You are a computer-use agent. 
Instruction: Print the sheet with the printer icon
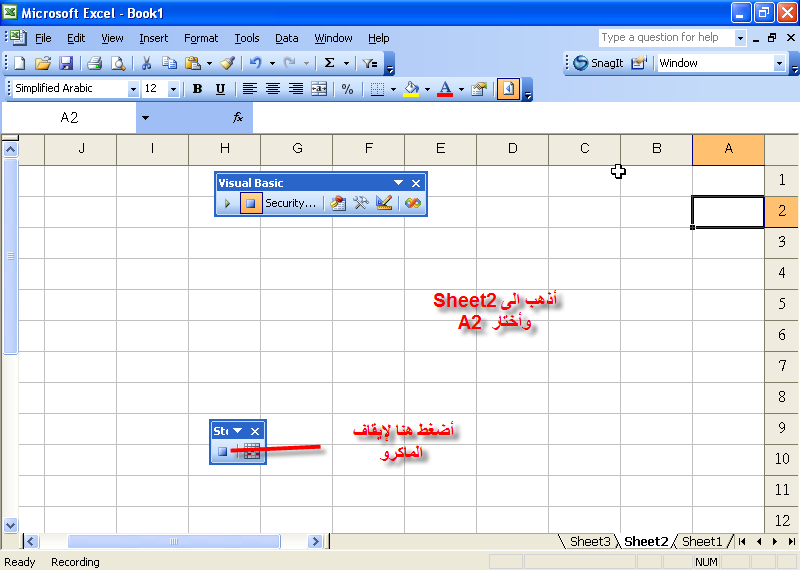click(94, 63)
